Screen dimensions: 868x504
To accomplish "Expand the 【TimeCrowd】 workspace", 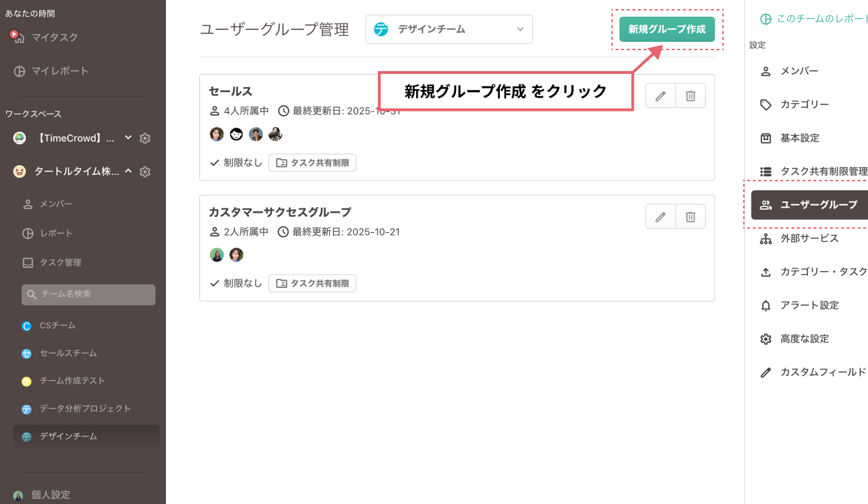I will click(x=128, y=138).
